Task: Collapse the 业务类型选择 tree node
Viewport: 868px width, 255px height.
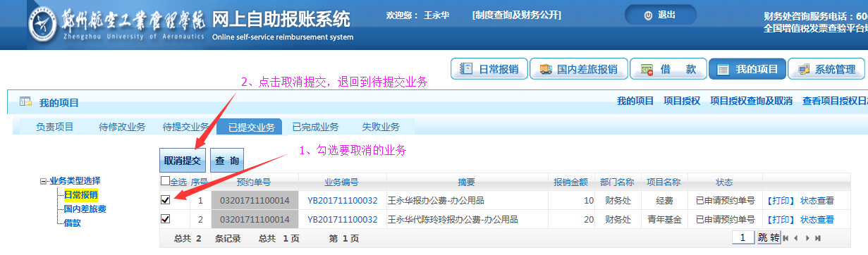Action: [44, 182]
